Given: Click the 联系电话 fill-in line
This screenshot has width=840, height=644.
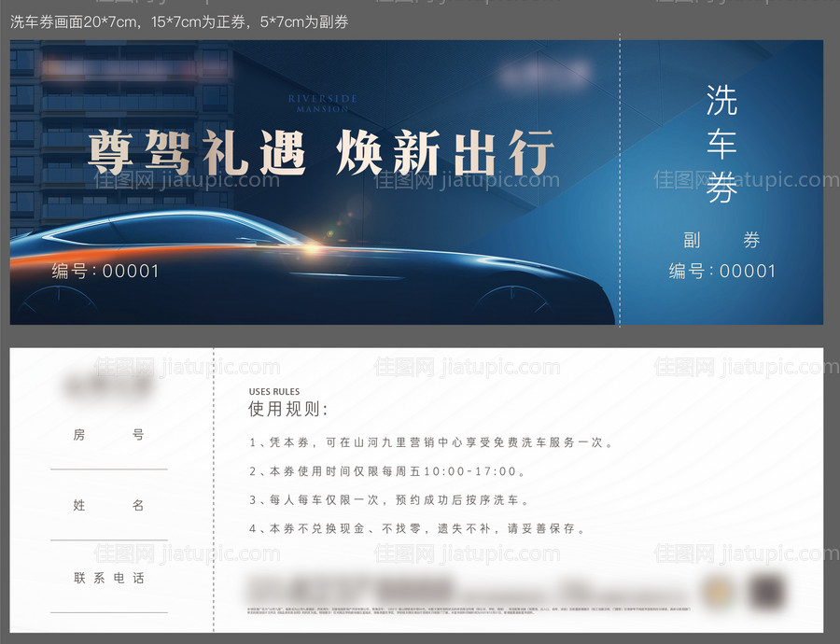Looking at the screenshot, I should point(108,609).
